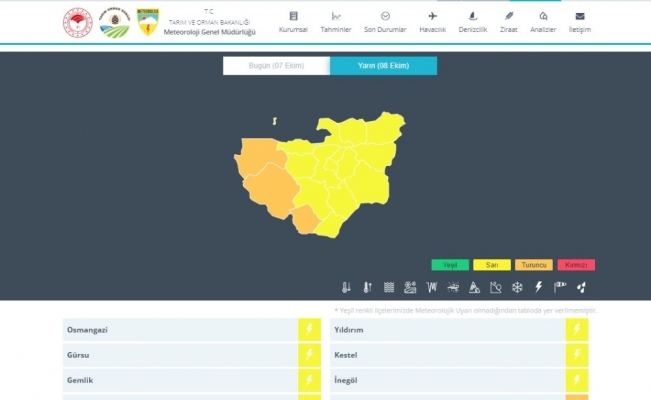651x400 pixels.
Task: Select the snowflake warning icon
Action: pyautogui.click(x=517, y=288)
